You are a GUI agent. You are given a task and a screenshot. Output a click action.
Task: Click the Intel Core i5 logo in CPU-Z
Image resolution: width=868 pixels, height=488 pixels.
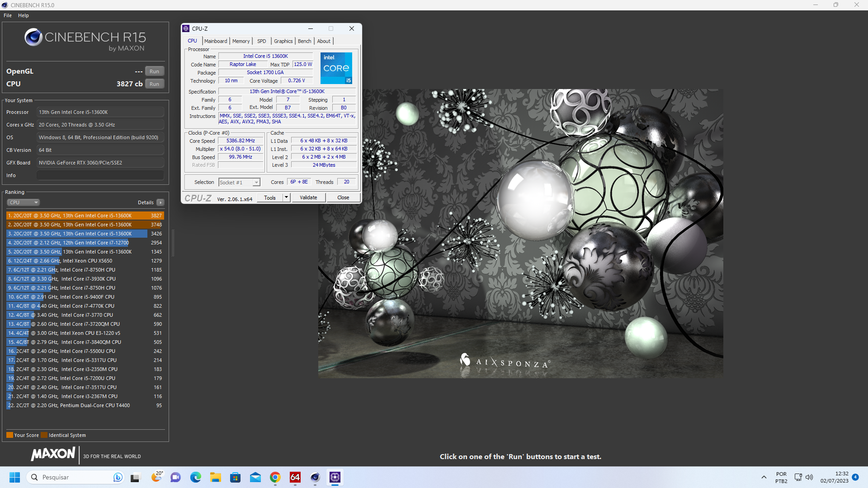click(x=336, y=68)
